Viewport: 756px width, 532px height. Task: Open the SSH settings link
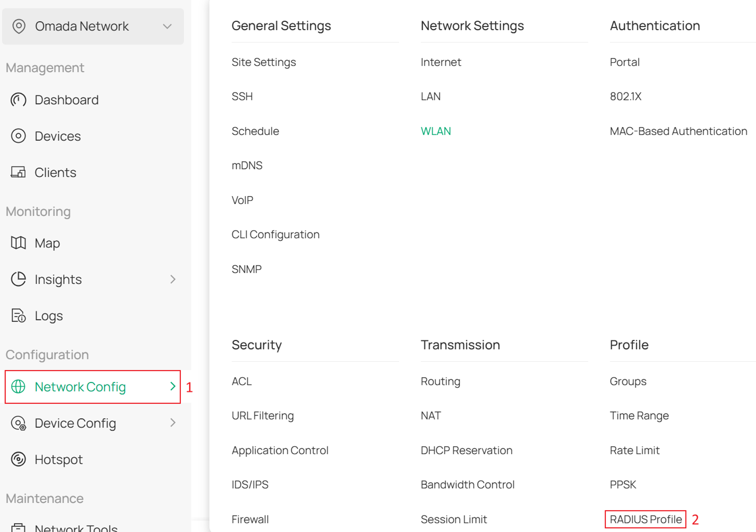click(242, 96)
